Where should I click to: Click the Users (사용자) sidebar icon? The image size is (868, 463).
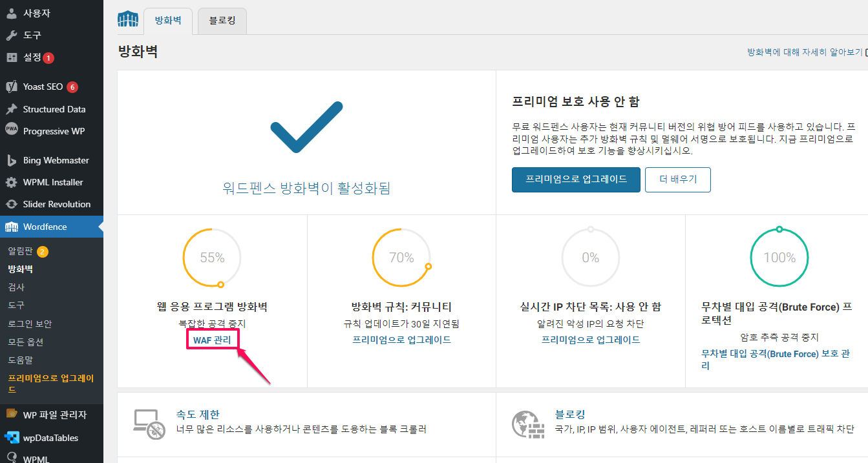pos(12,13)
